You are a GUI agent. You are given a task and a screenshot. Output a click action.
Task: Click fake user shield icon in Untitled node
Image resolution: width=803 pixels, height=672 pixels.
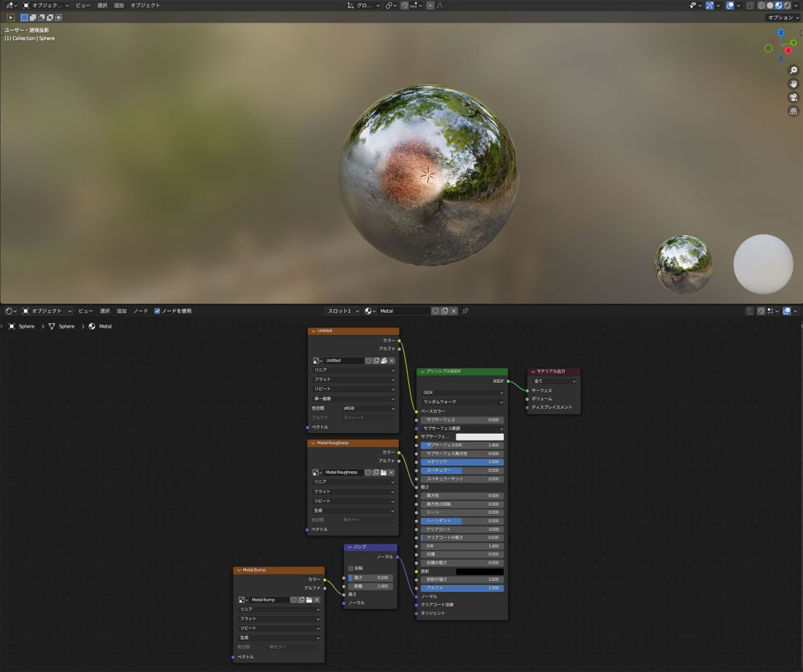368,361
